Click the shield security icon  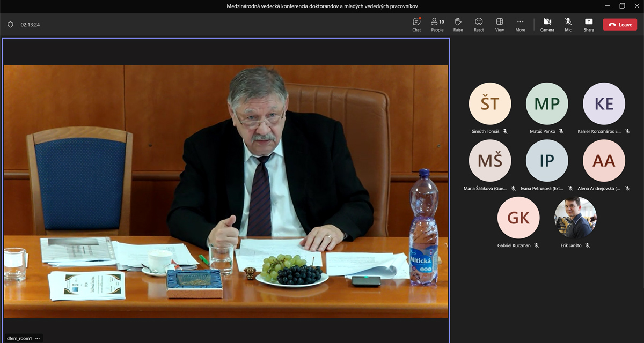point(10,25)
